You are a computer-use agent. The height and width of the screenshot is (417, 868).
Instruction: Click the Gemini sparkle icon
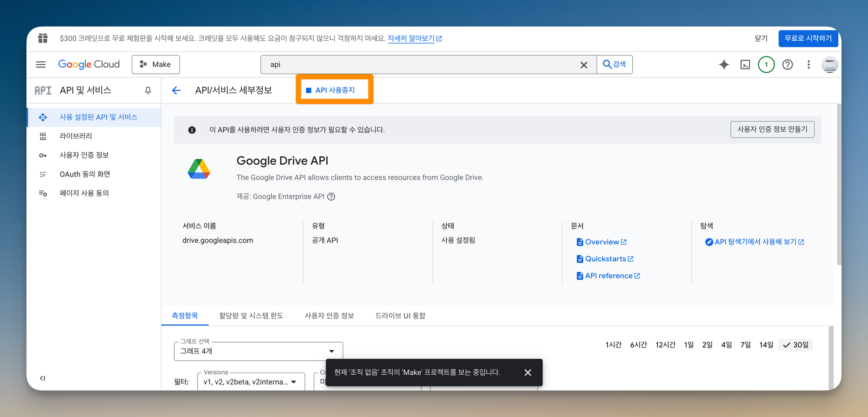pyautogui.click(x=724, y=64)
